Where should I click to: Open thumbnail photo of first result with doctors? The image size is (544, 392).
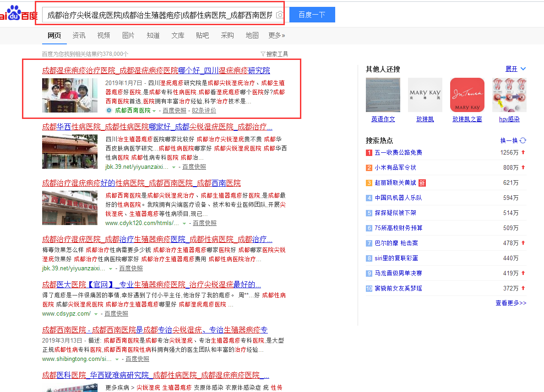point(70,95)
